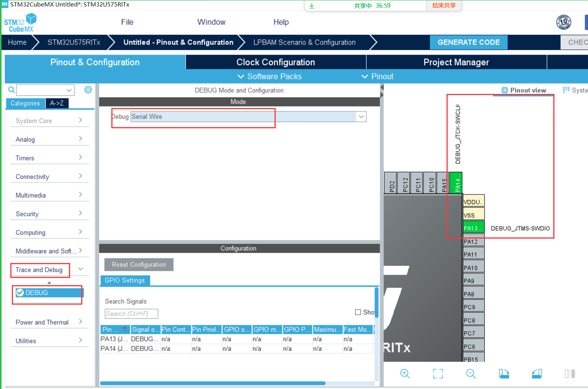Select the PC9 pin on chip
The image size is (588, 389).
click(474, 306)
